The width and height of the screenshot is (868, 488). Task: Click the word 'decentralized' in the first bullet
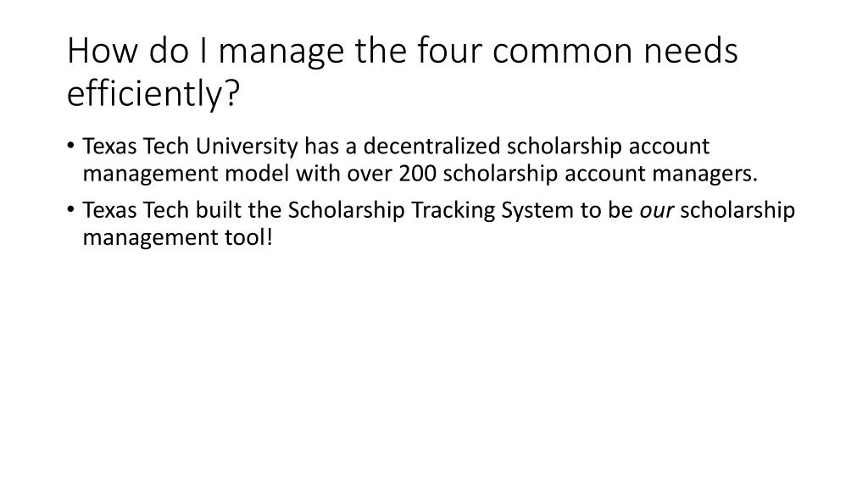pos(431,147)
